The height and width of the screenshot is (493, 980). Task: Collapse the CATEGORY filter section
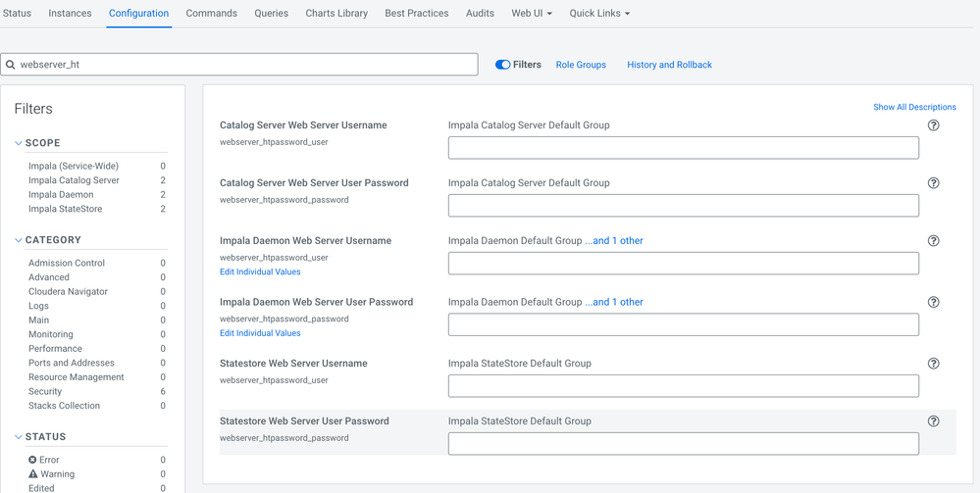(19, 240)
